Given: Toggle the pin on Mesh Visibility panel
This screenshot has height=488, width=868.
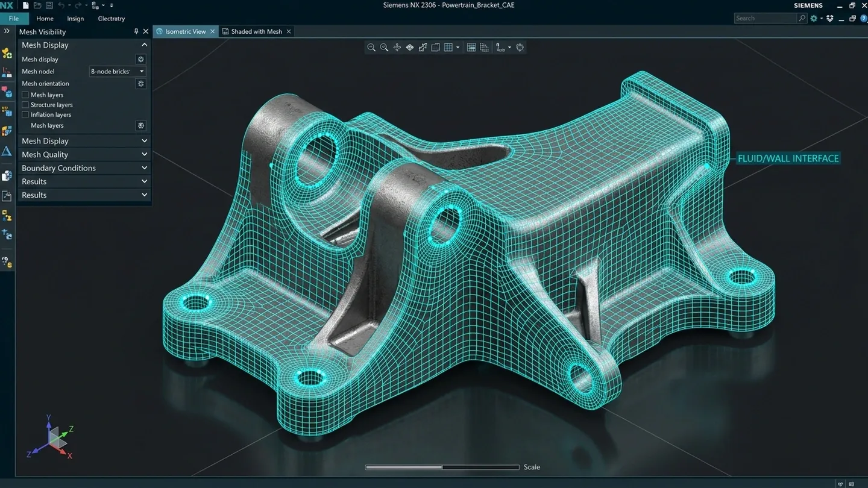Looking at the screenshot, I should [x=136, y=31].
